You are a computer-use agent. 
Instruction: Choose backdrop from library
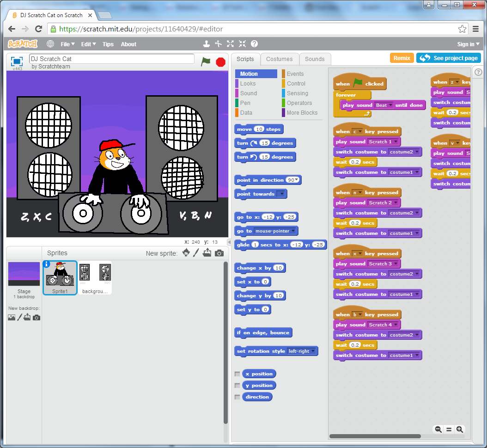coord(12,317)
